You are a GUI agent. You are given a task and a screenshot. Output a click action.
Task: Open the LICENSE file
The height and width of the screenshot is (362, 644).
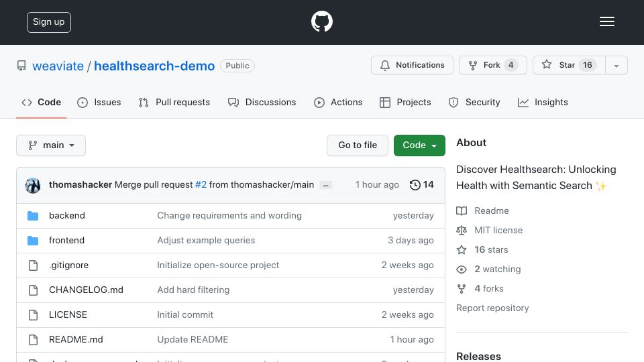click(x=68, y=314)
